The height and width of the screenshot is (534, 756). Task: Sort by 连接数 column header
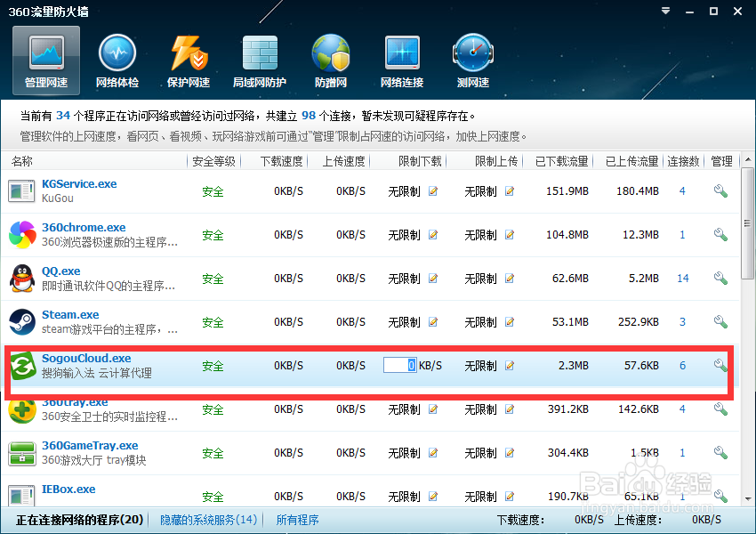click(x=683, y=161)
